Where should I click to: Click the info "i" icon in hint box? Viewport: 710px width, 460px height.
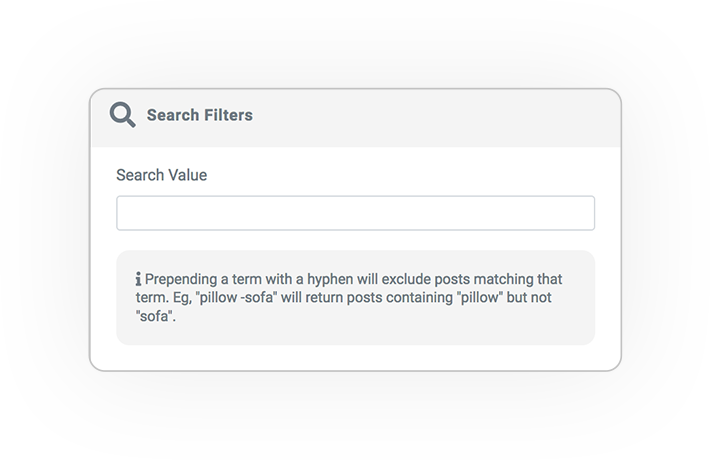tap(139, 279)
